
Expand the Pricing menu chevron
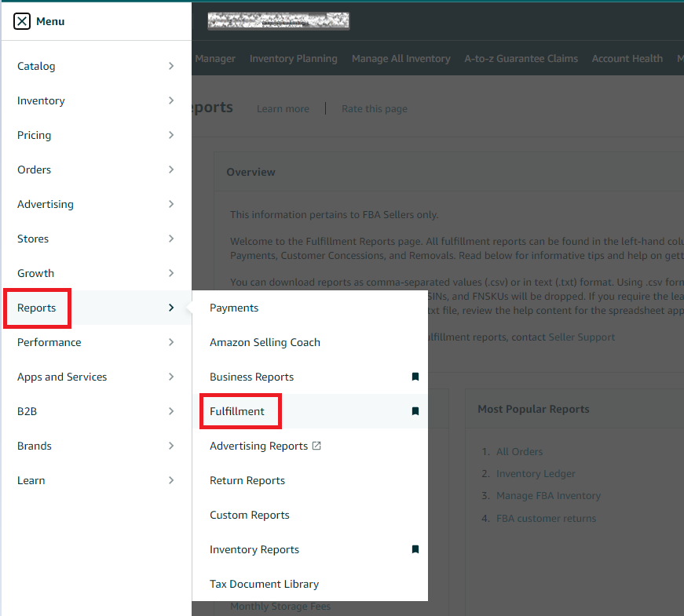[171, 135]
